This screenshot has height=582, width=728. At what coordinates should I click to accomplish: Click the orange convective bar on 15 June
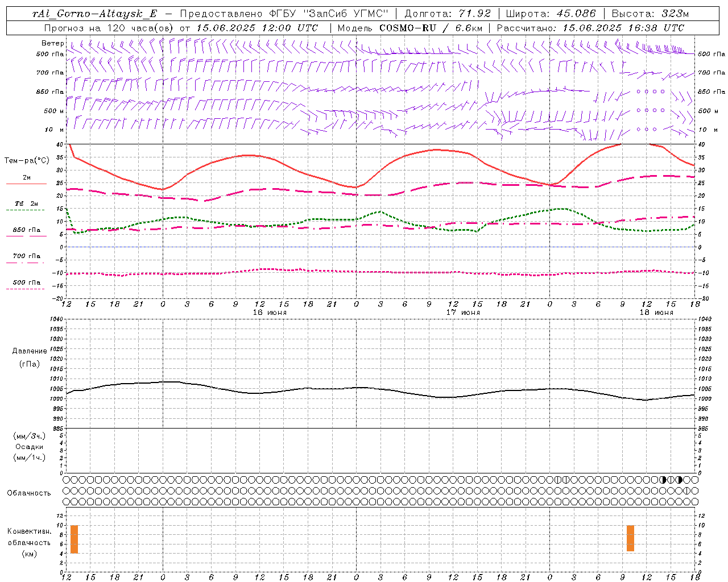pyautogui.click(x=74, y=539)
